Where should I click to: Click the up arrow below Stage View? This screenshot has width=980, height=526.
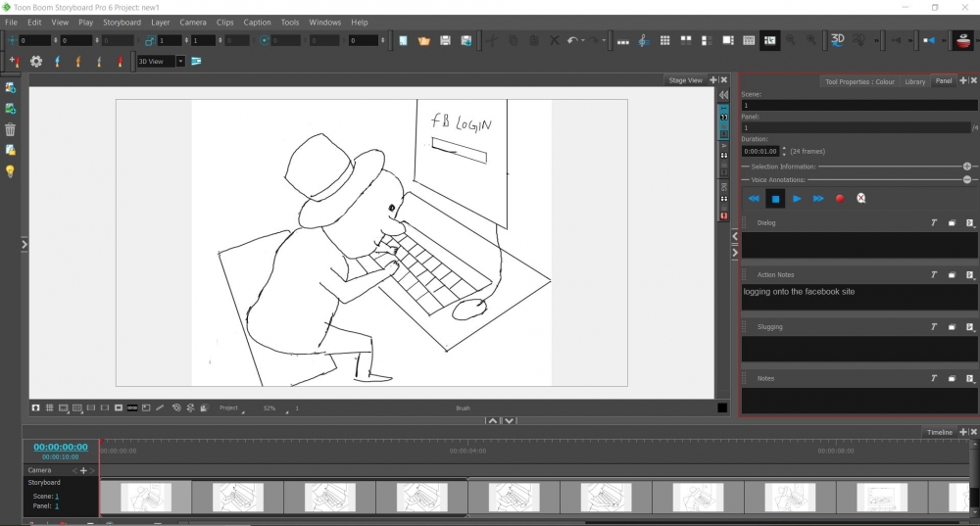click(493, 420)
